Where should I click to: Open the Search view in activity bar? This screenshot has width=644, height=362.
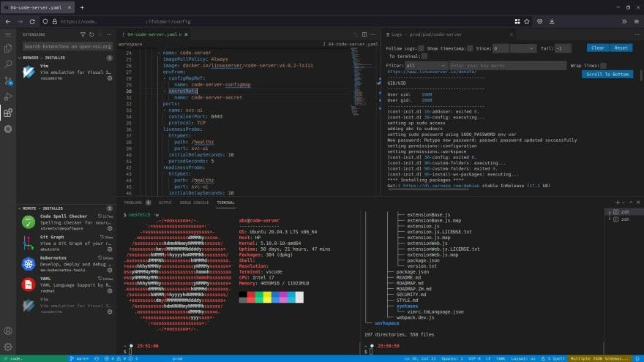point(8,64)
